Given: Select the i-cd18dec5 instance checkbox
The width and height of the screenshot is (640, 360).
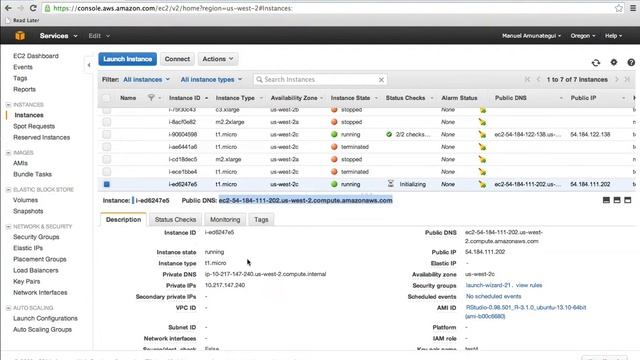Looking at the screenshot, I should 107,159.
